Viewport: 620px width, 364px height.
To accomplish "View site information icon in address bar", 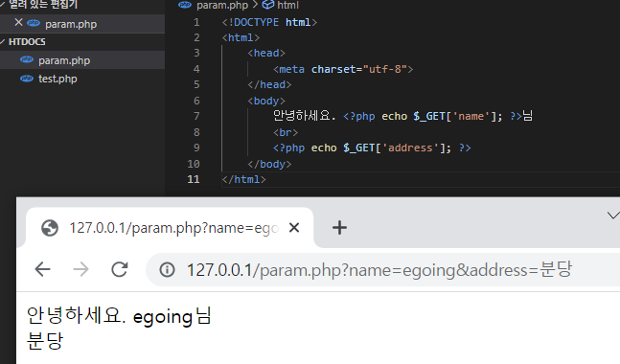I will [x=167, y=270].
